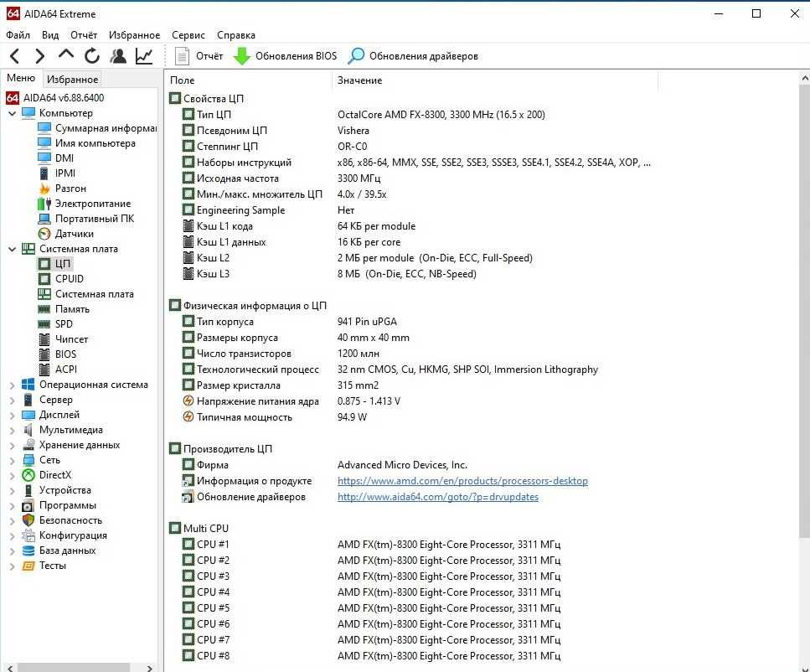Select the Кэш L3 row
The width and height of the screenshot is (810, 672).
coord(329,273)
